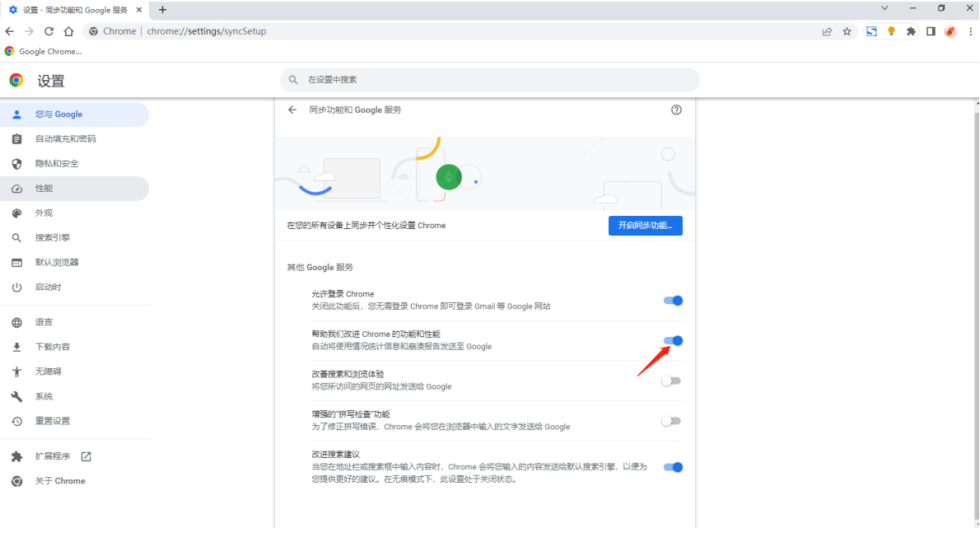The image size is (980, 533).
Task: Enable 增强的拼写检查功能 switch
Action: (670, 421)
